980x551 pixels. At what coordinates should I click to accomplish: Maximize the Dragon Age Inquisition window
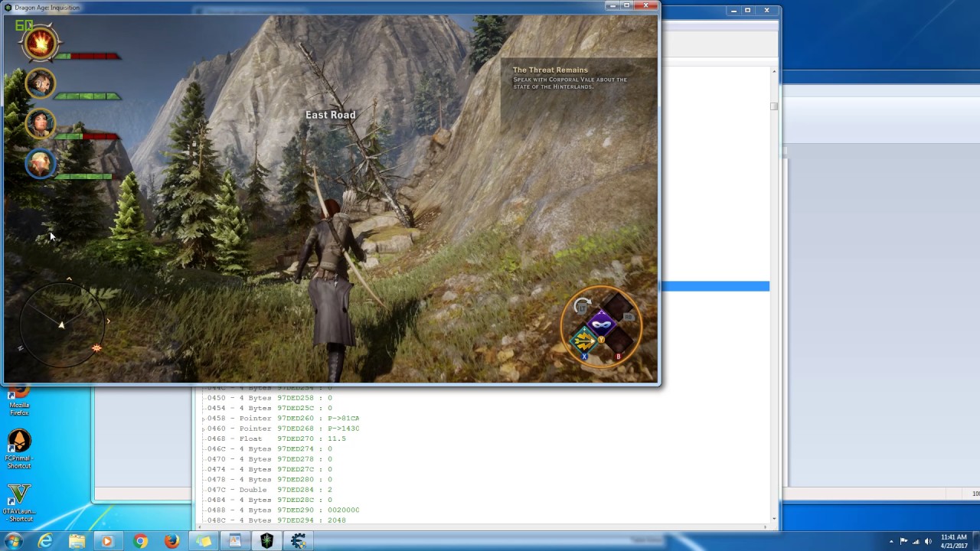tap(626, 5)
